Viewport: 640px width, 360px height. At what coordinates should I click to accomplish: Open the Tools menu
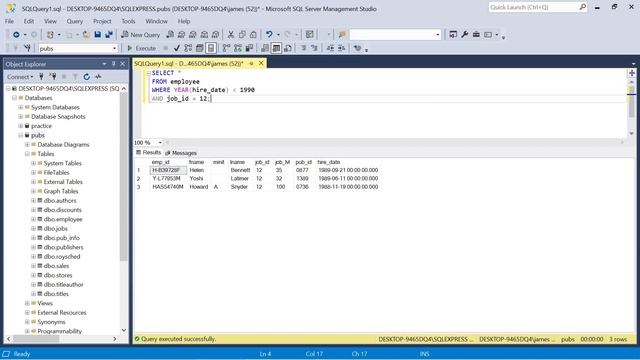coord(128,21)
